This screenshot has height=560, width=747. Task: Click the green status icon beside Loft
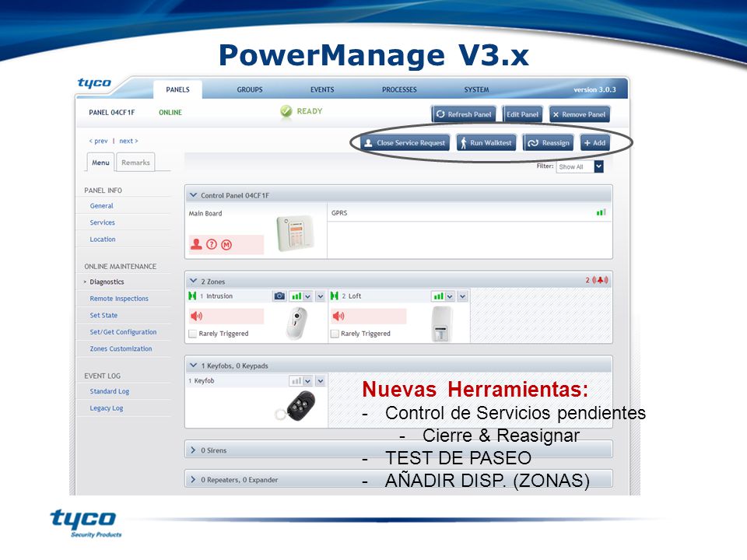(335, 296)
